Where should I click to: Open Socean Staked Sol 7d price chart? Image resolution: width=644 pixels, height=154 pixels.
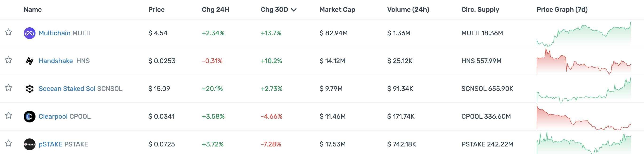coord(584,90)
